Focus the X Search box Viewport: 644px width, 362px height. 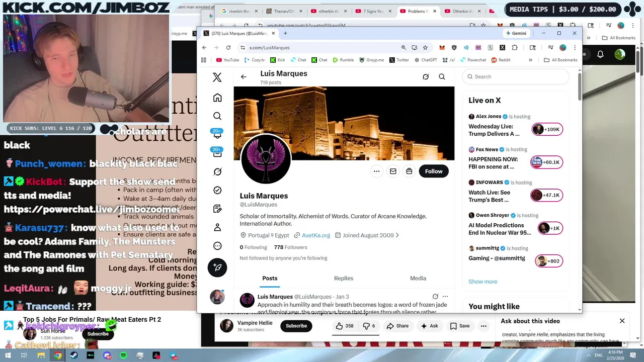pyautogui.click(x=516, y=76)
